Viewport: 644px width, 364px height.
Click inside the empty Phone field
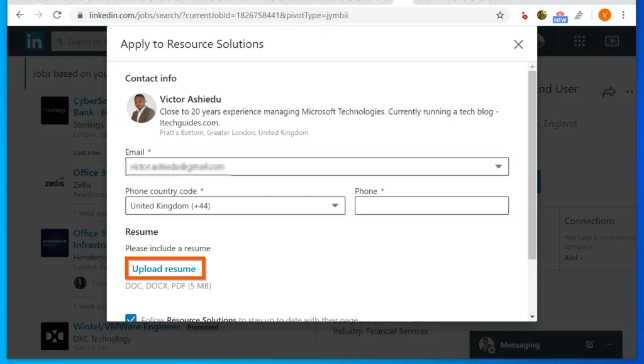(x=431, y=205)
